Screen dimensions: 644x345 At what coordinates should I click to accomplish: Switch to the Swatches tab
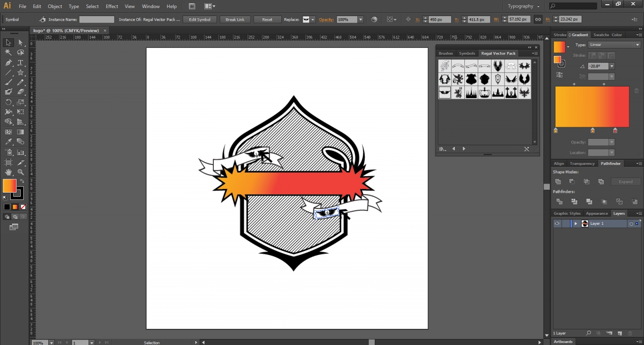tap(601, 35)
